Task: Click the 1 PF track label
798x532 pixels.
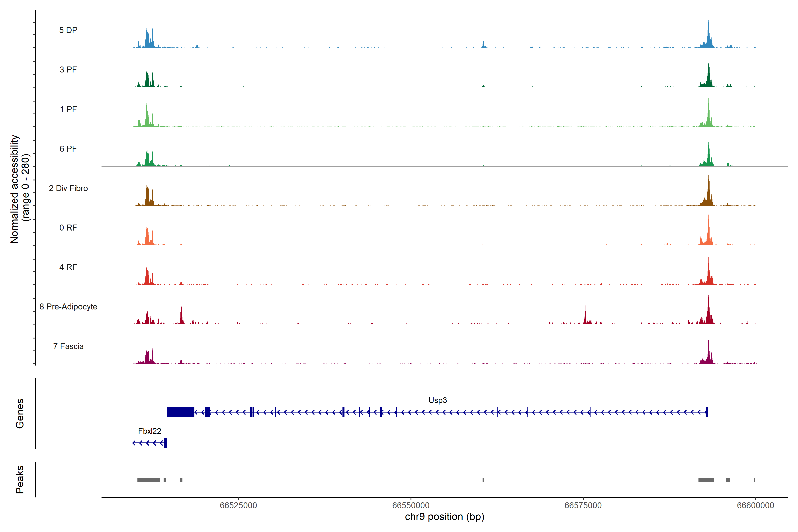Action: (x=68, y=109)
